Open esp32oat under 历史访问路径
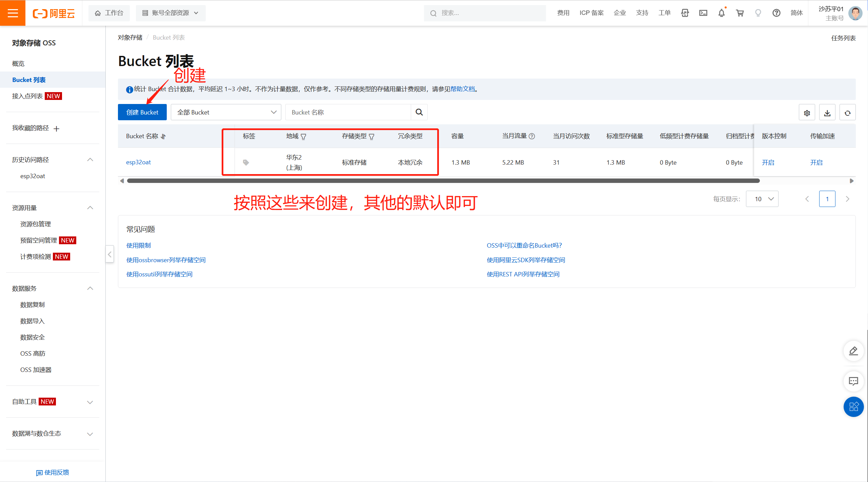The width and height of the screenshot is (868, 482). point(33,176)
